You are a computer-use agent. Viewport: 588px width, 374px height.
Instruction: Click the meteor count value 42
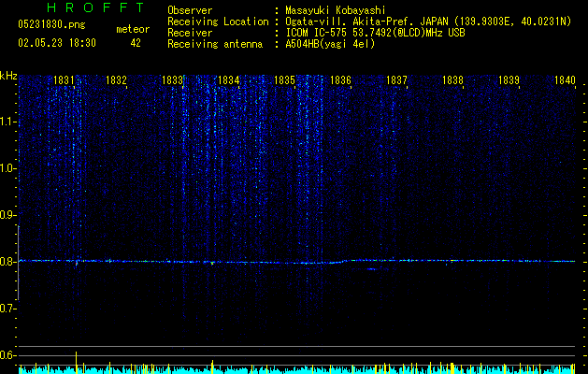pyautogui.click(x=136, y=43)
